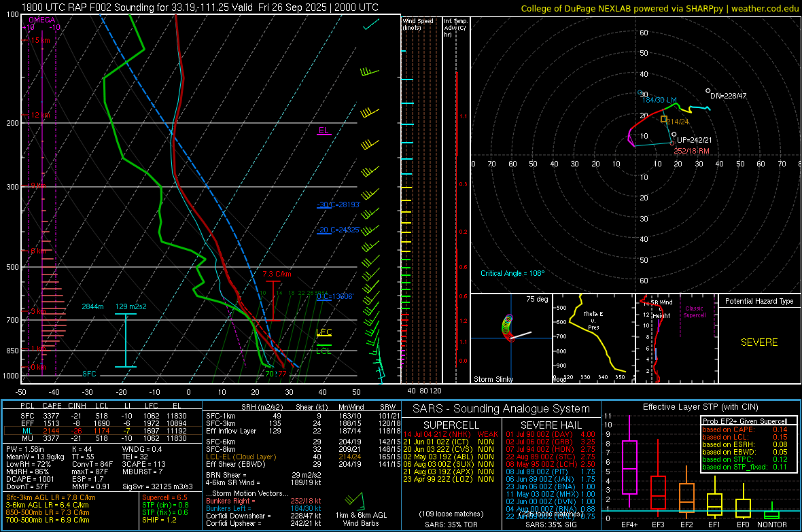Select the 0 C=13606' freezing level label
Image resolution: width=802 pixels, height=532 pixels.
click(x=335, y=297)
